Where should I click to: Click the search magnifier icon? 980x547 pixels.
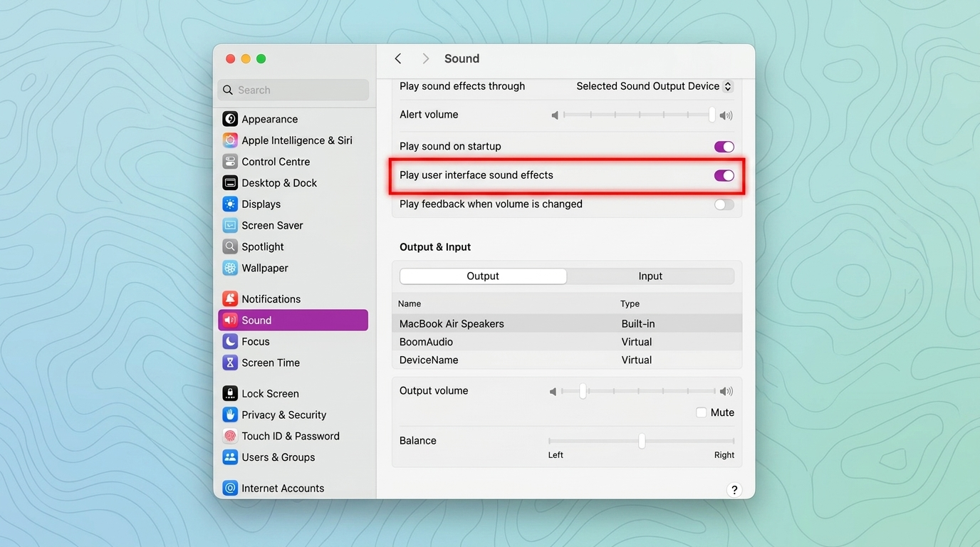click(x=228, y=90)
